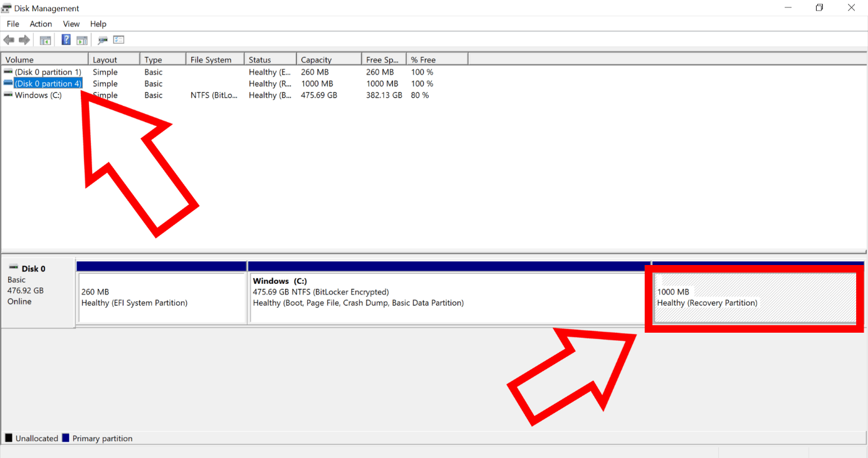This screenshot has height=458, width=868.
Task: Click the drive icon beside Windows (C:)
Action: point(8,95)
